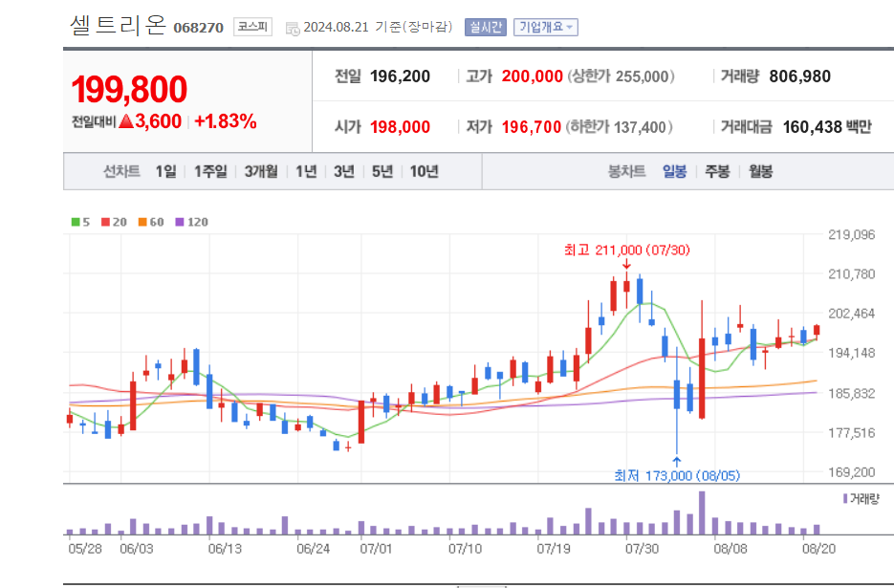Select the 10년 line chart tab

click(425, 171)
